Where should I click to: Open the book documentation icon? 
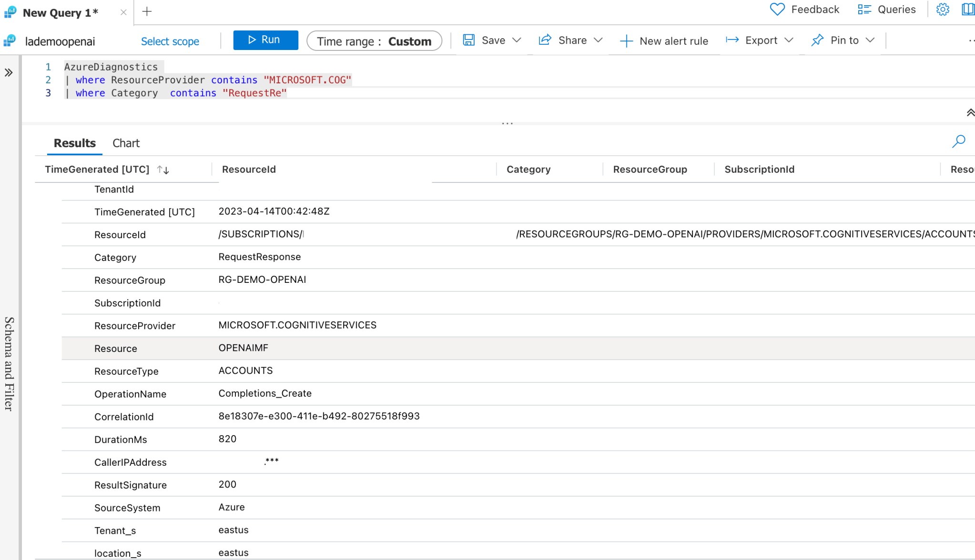point(968,10)
